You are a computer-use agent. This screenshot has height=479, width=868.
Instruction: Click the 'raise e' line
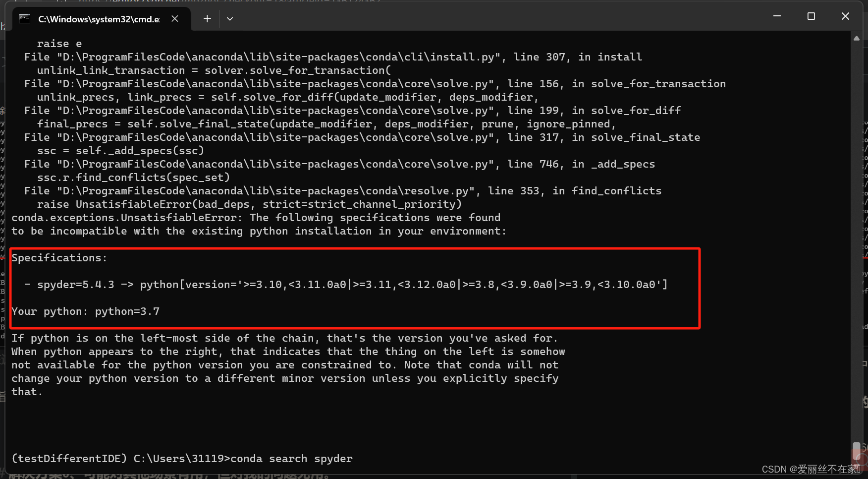[x=59, y=44]
